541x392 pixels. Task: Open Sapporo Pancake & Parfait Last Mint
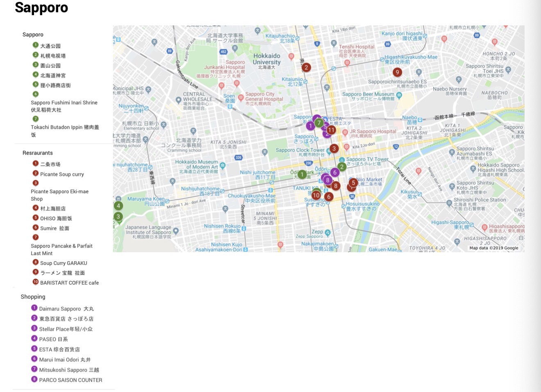(x=61, y=250)
